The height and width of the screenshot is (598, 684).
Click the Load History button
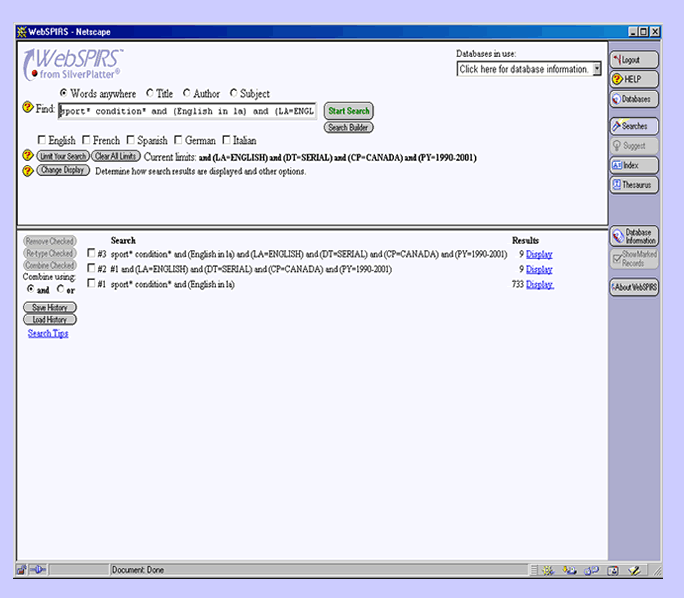coord(50,320)
